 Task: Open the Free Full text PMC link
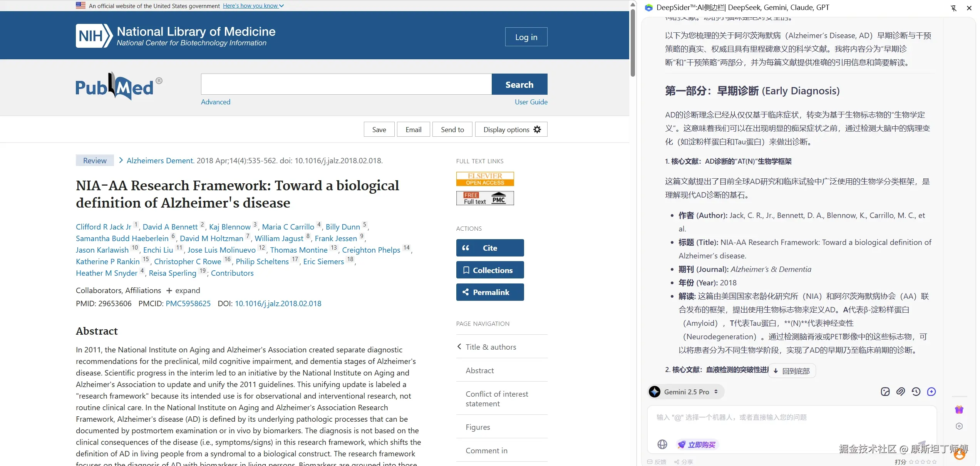[x=484, y=198]
